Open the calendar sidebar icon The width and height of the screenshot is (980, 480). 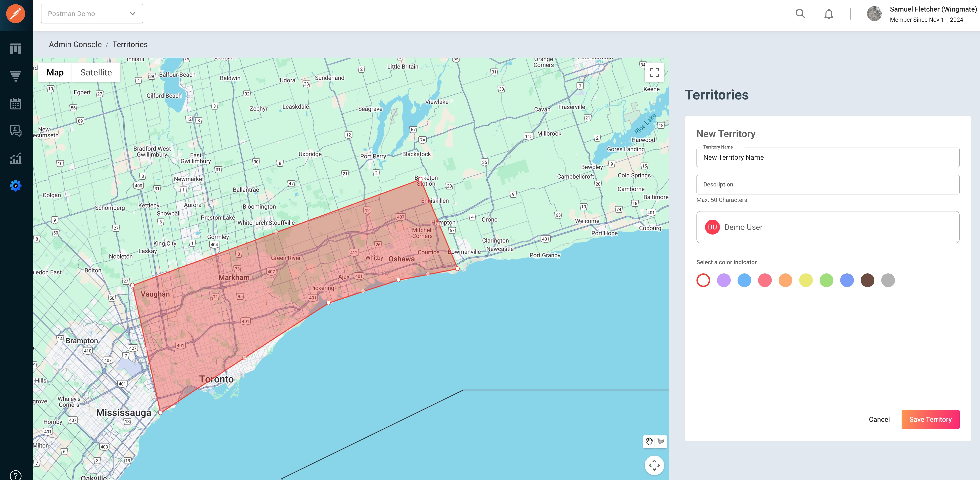[x=16, y=104]
